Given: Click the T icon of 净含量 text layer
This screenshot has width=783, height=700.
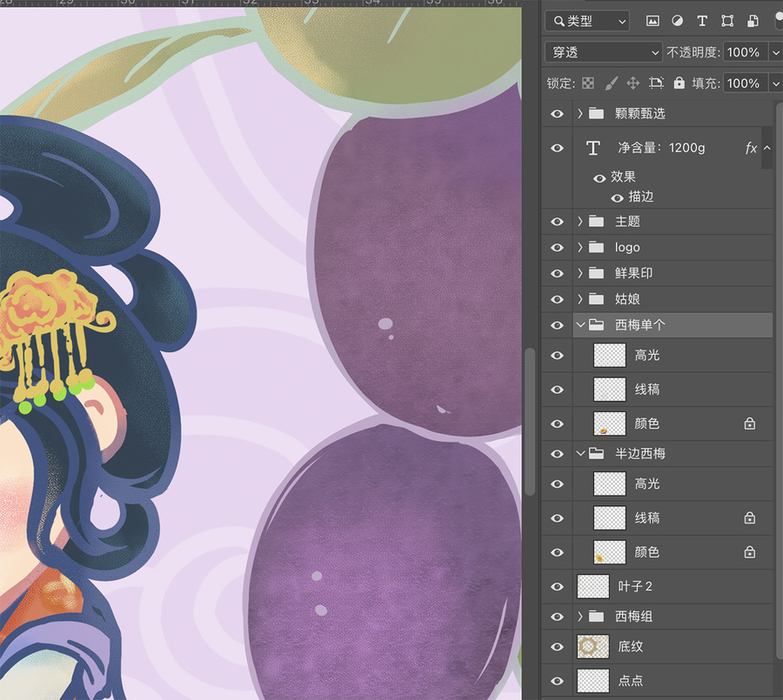Looking at the screenshot, I should [592, 148].
